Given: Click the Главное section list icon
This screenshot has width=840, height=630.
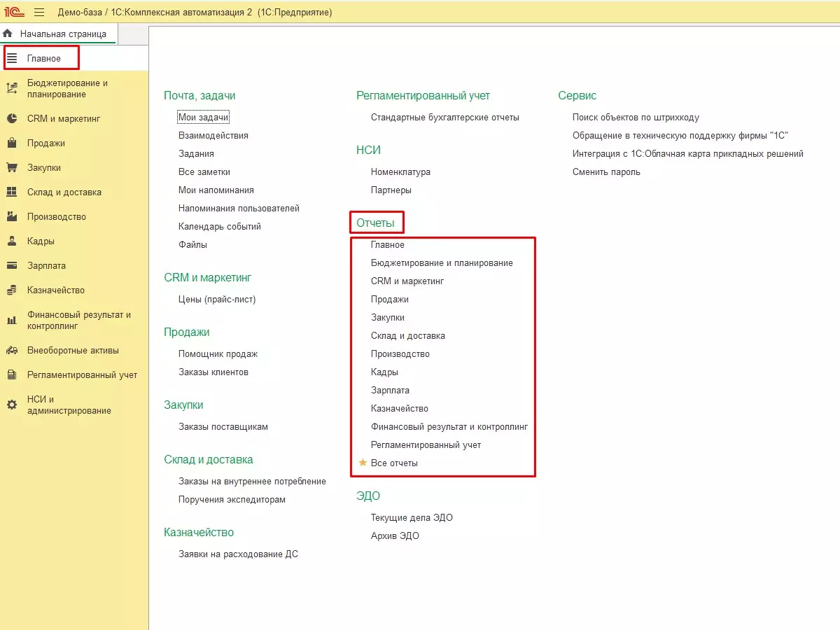Looking at the screenshot, I should (x=12, y=58).
